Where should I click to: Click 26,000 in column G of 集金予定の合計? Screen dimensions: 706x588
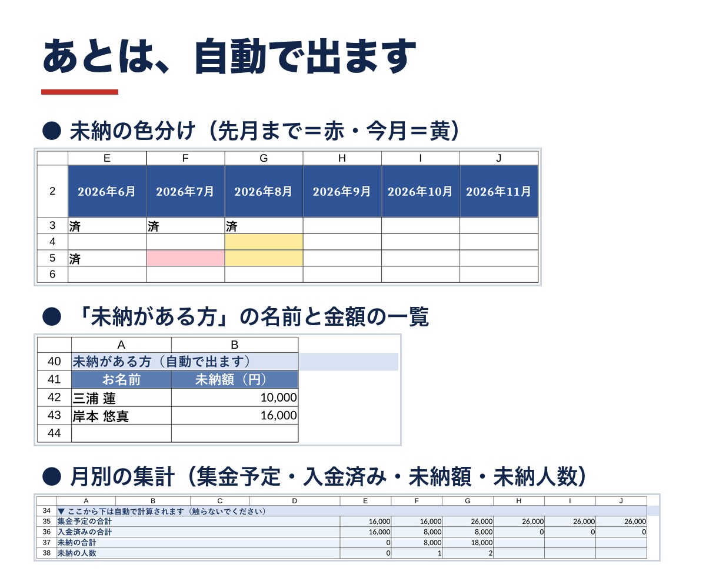pos(468,522)
